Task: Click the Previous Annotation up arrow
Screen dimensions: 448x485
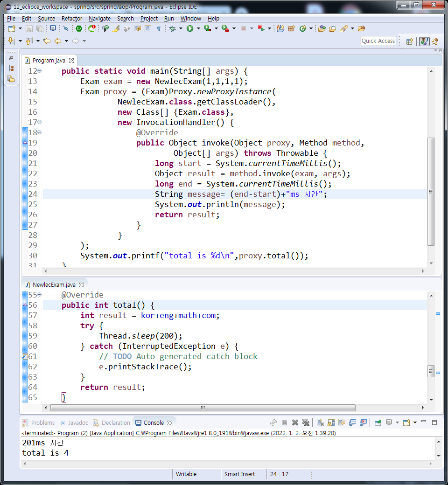Action: 29,41
